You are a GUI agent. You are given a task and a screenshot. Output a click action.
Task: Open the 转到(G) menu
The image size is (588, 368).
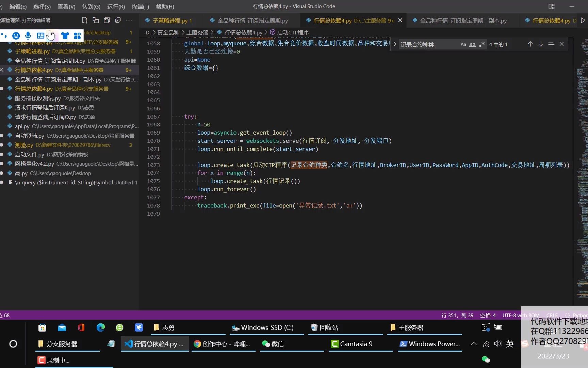pos(91,6)
